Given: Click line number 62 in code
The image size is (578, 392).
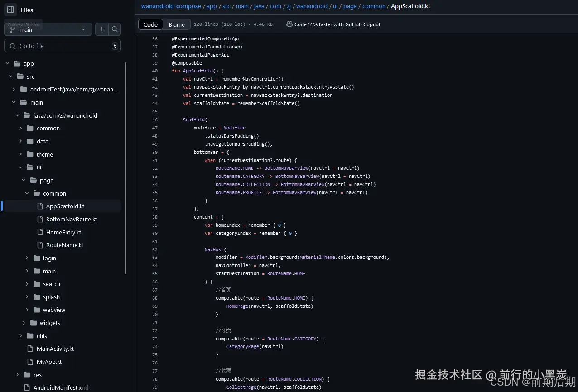Looking at the screenshot, I should [x=155, y=250].
